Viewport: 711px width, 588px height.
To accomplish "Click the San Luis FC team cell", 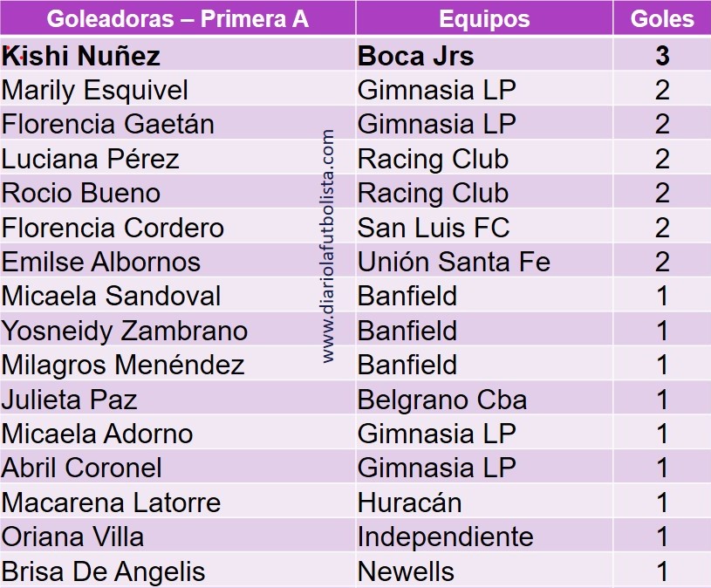I will [x=434, y=228].
